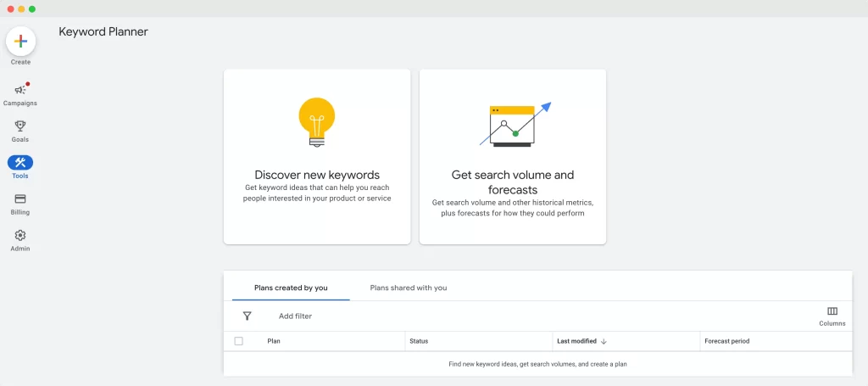Select the Tools wrench icon
This screenshot has height=386, width=868.
20,162
